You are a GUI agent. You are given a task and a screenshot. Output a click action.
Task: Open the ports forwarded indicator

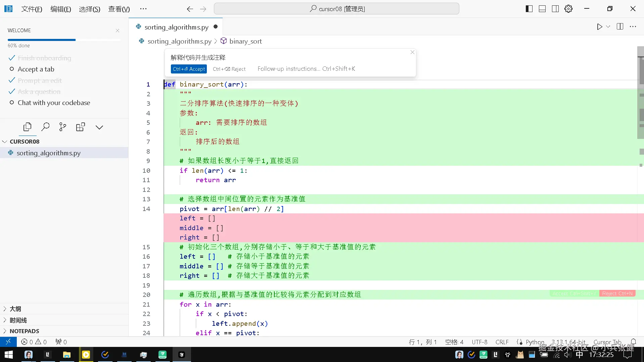[61, 342]
